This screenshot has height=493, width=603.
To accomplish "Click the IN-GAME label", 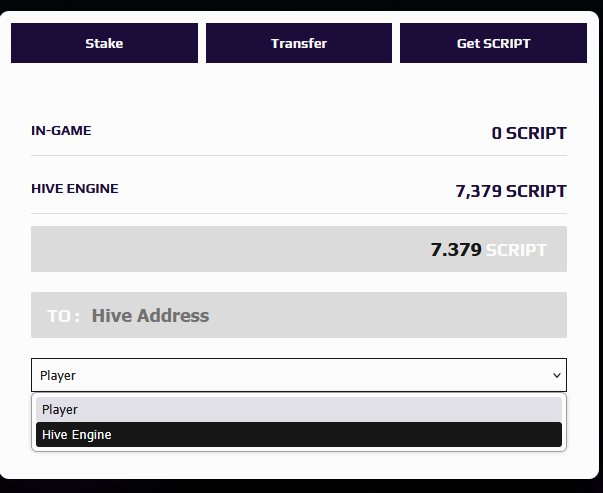I will [61, 131].
